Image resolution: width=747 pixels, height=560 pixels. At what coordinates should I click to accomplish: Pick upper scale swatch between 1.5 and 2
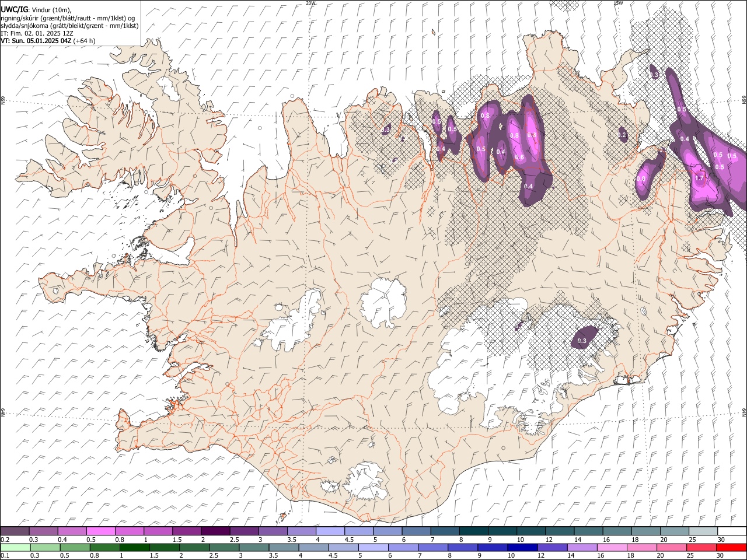pyautogui.click(x=187, y=531)
